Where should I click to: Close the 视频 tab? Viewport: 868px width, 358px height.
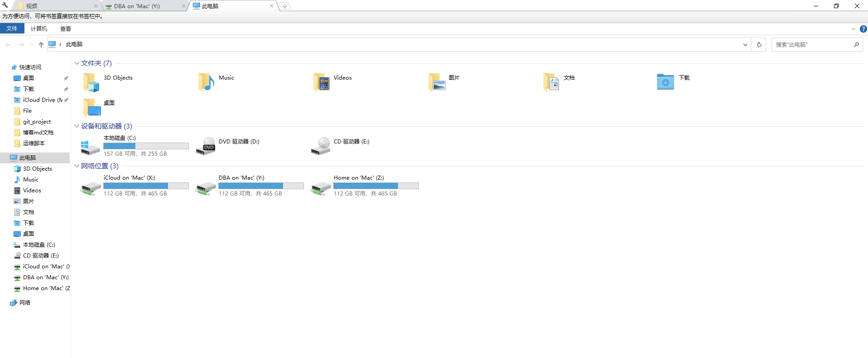96,6
